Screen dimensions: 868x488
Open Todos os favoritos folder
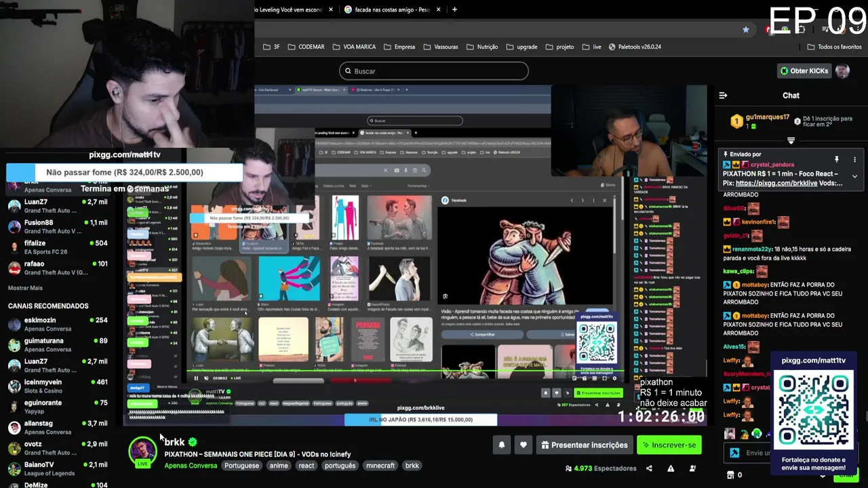834,47
